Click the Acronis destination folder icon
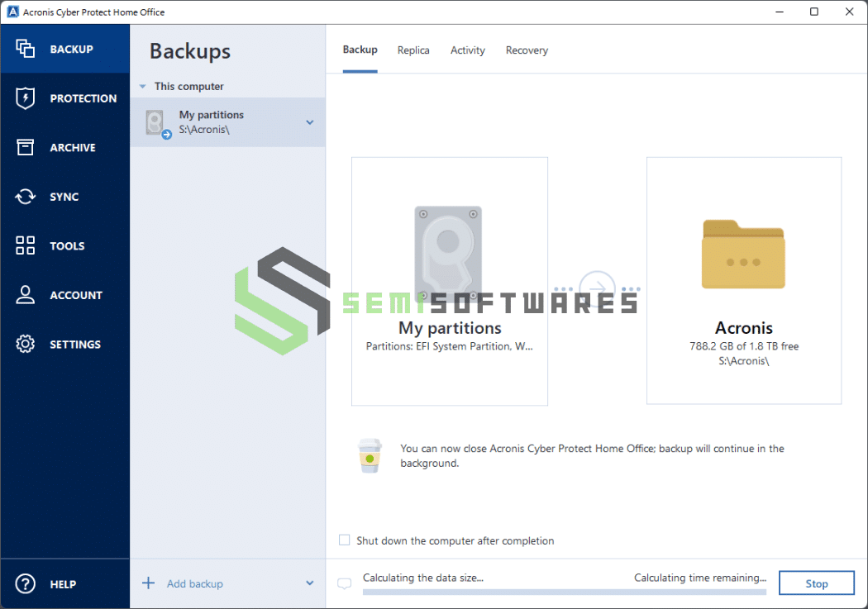Viewport: 868px width, 609px height. coord(743,254)
